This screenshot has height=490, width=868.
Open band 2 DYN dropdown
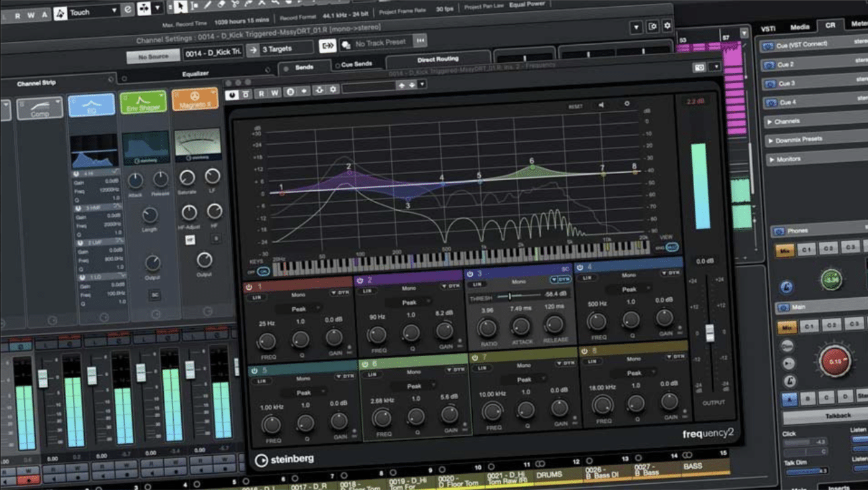point(451,287)
